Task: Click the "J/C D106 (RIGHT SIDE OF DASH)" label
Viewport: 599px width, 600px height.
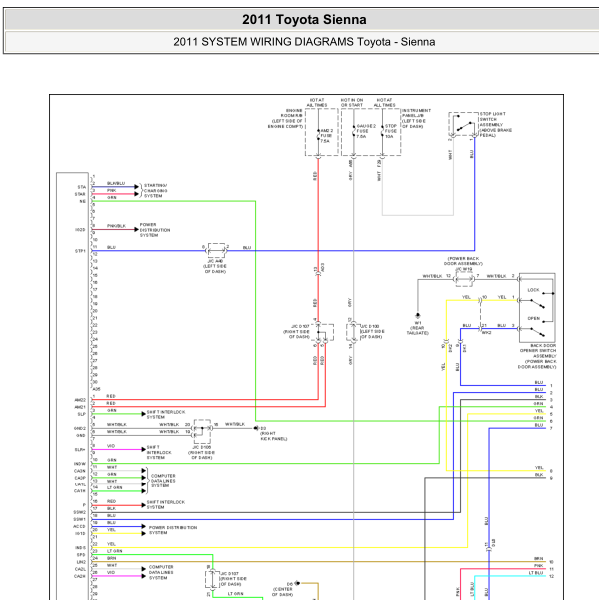Action: pos(201,452)
